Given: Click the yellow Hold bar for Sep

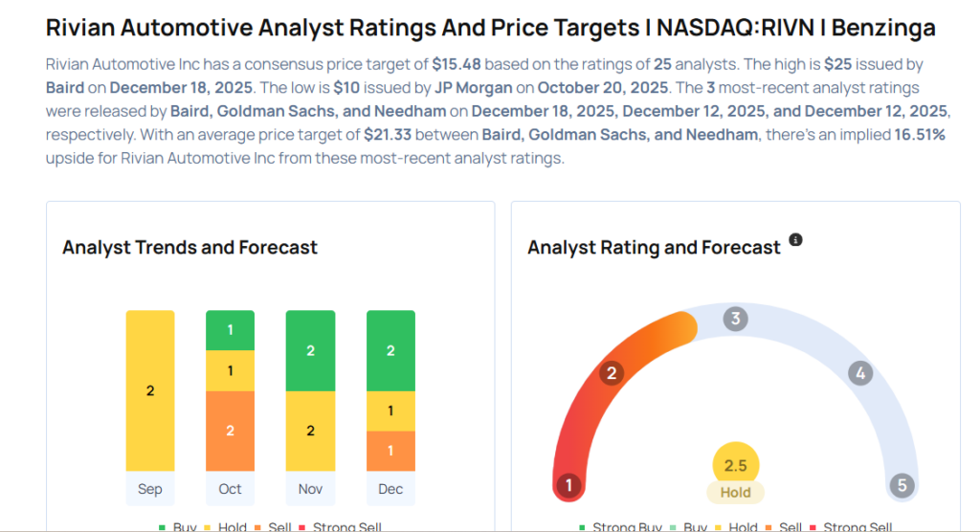Looking at the screenshot, I should (150, 390).
